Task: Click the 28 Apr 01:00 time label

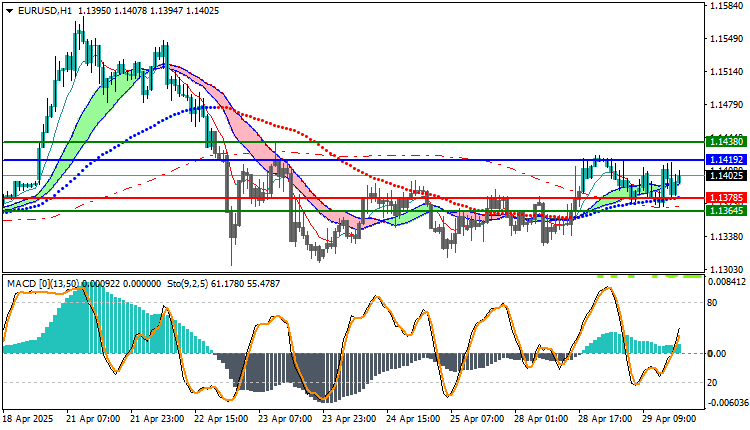Action: (541, 419)
